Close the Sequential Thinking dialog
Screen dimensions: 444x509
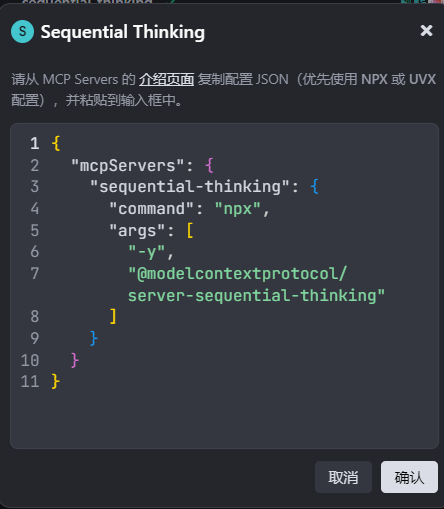[x=426, y=31]
